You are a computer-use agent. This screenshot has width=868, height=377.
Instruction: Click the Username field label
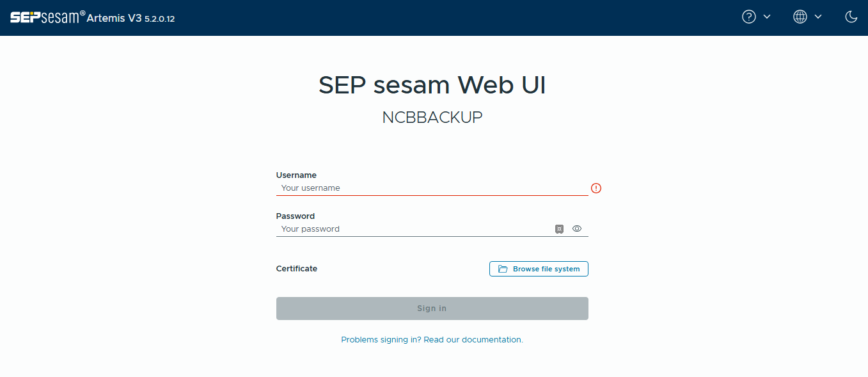click(x=296, y=175)
